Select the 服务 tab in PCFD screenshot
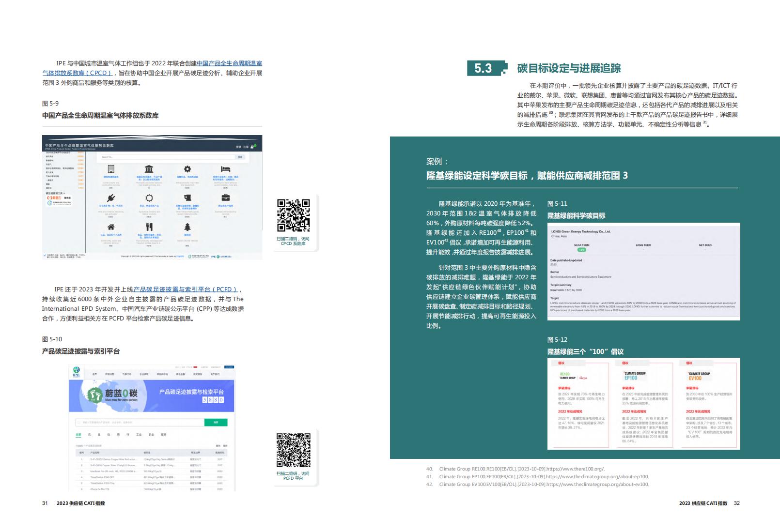 click(164, 435)
